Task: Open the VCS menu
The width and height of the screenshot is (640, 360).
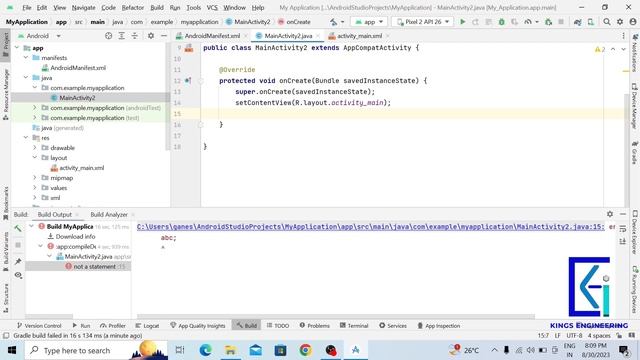Action: point(212,8)
